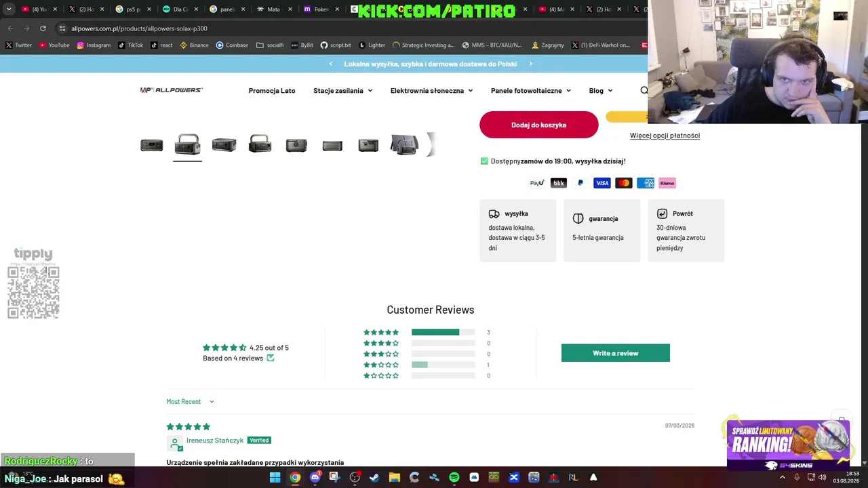Click the microphone icon in the system tray
The width and height of the screenshot is (868, 488).
[797, 477]
